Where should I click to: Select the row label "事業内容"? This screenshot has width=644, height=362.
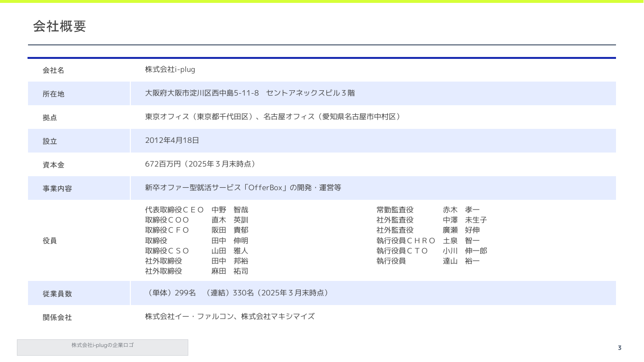tap(57, 189)
